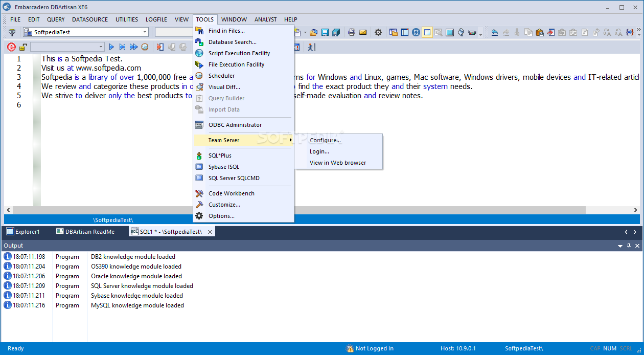644x355 pixels.
Task: Click the blue round compass toolbar icon
Action: click(x=416, y=32)
